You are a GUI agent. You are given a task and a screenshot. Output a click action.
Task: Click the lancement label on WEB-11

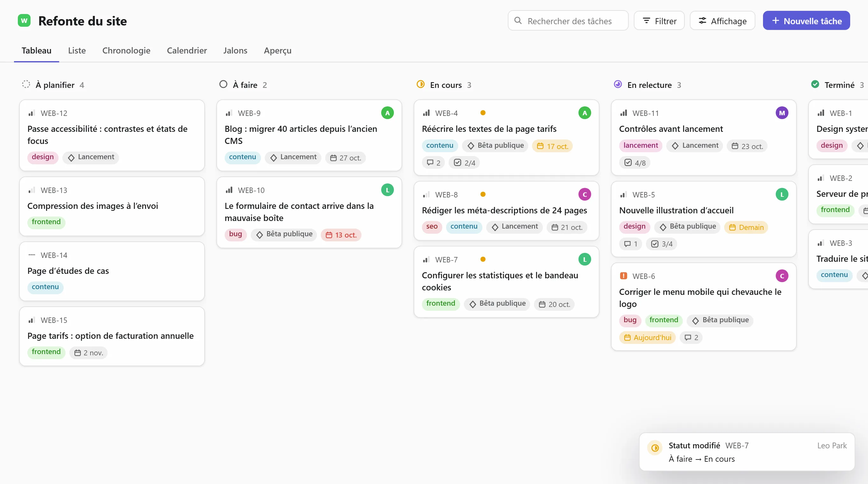tap(640, 146)
